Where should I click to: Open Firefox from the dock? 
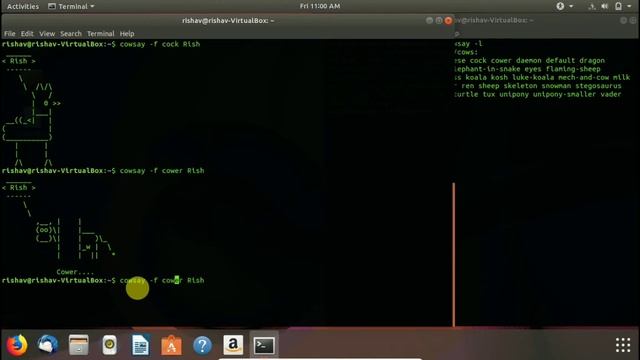[x=16, y=345]
